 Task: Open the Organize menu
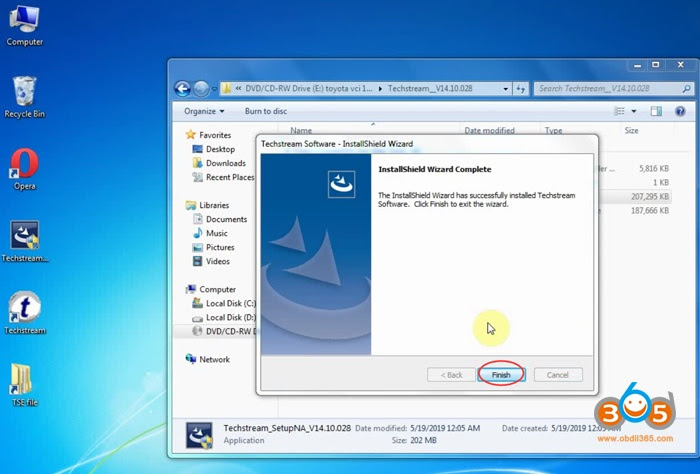[x=204, y=111]
